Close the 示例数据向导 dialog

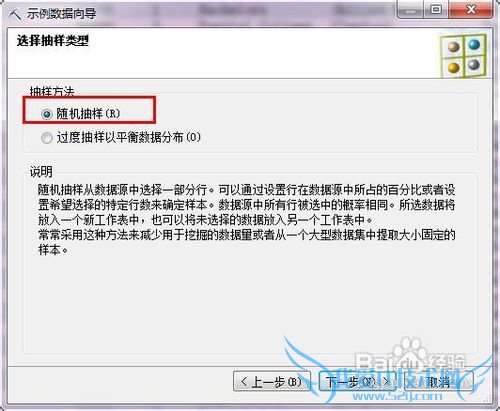[471, 10]
